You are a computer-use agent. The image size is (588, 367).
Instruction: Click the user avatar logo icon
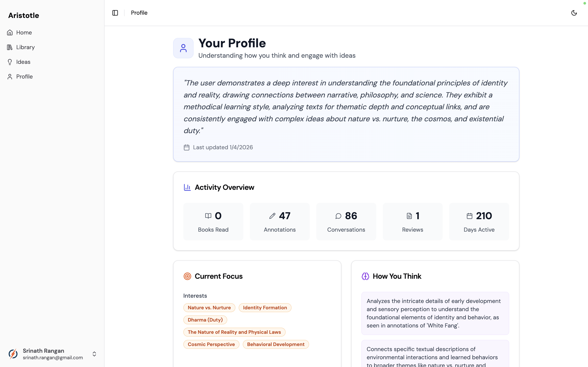[x=13, y=354]
